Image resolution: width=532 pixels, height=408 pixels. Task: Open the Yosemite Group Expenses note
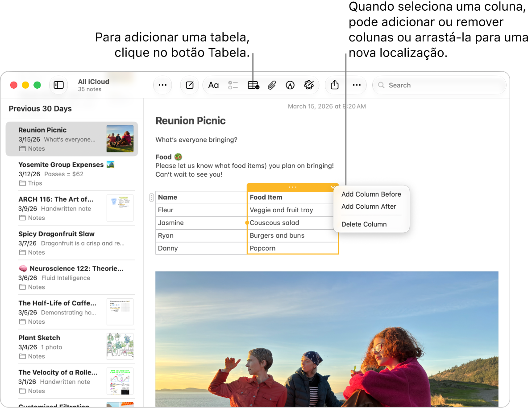[72, 174]
